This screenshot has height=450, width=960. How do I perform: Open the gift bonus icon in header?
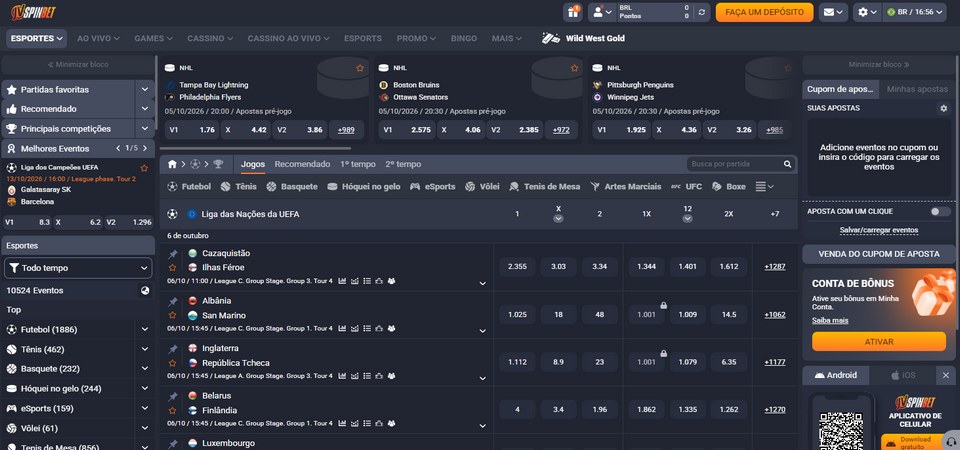[x=573, y=12]
